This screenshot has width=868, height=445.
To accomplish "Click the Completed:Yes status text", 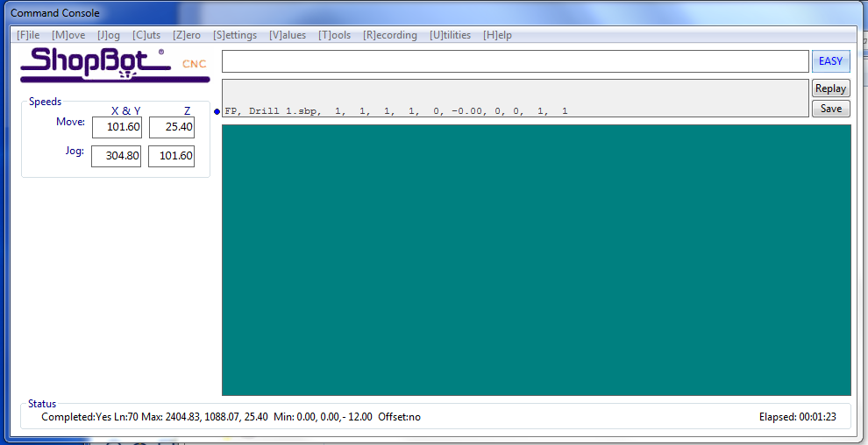I will [76, 417].
